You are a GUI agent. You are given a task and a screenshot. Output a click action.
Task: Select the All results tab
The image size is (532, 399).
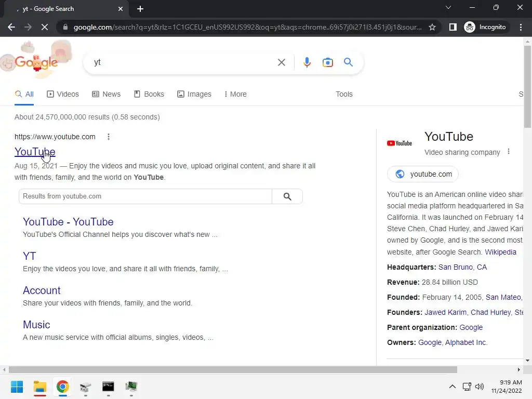point(24,95)
